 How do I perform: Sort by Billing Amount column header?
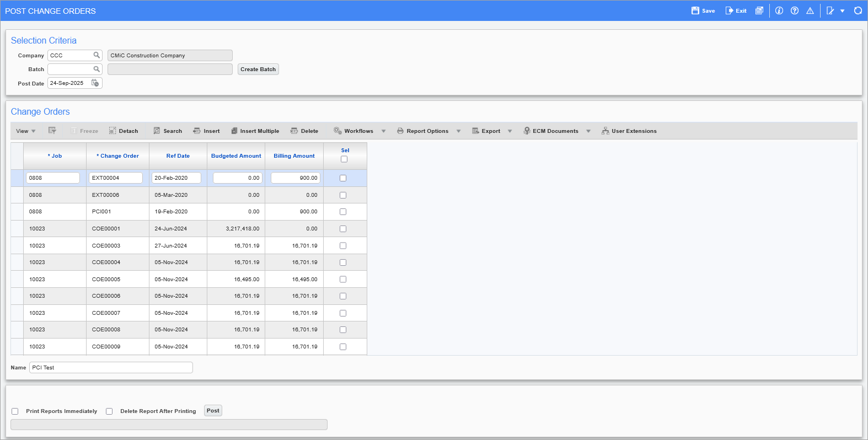(294, 156)
